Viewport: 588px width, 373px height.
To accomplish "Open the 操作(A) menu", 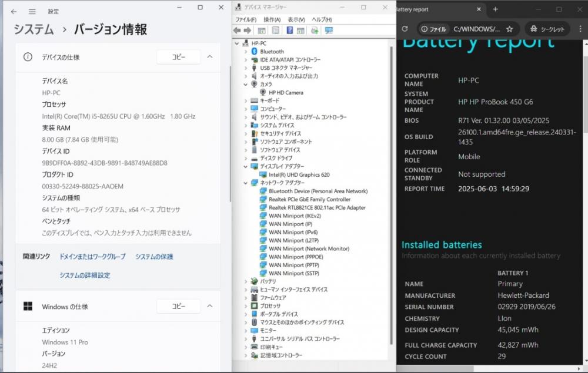I will (272, 19).
